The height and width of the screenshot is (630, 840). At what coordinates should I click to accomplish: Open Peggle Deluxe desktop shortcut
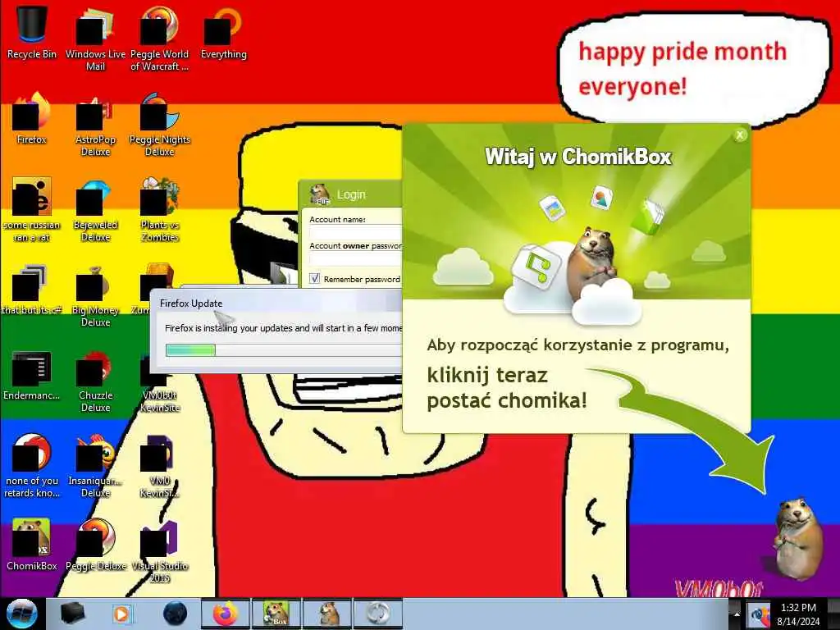click(95, 544)
